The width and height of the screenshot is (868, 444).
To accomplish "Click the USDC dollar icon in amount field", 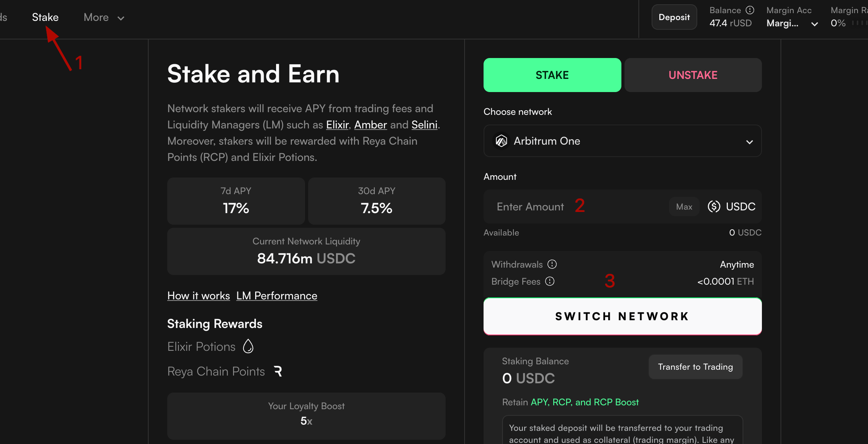I will pos(714,207).
